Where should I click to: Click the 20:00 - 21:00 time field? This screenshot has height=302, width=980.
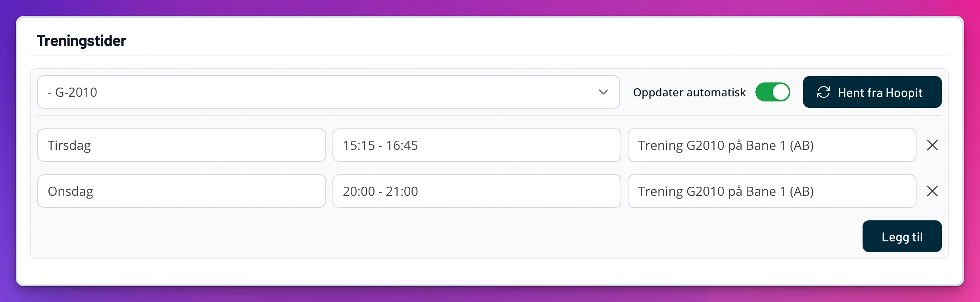pyautogui.click(x=477, y=191)
